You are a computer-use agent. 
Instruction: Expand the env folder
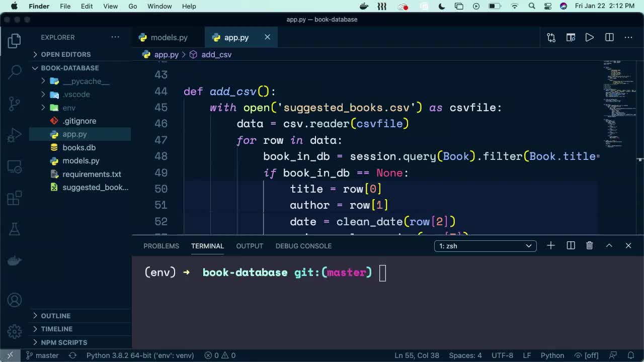[x=69, y=108]
